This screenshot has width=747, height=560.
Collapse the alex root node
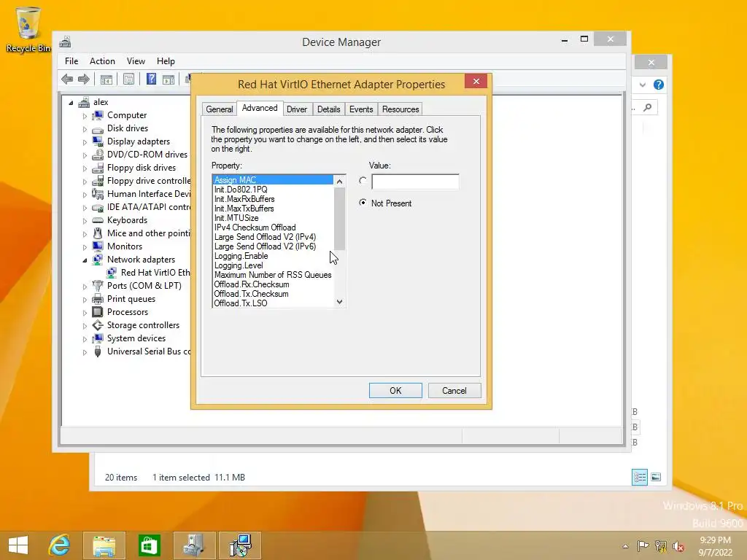pyautogui.click(x=71, y=102)
